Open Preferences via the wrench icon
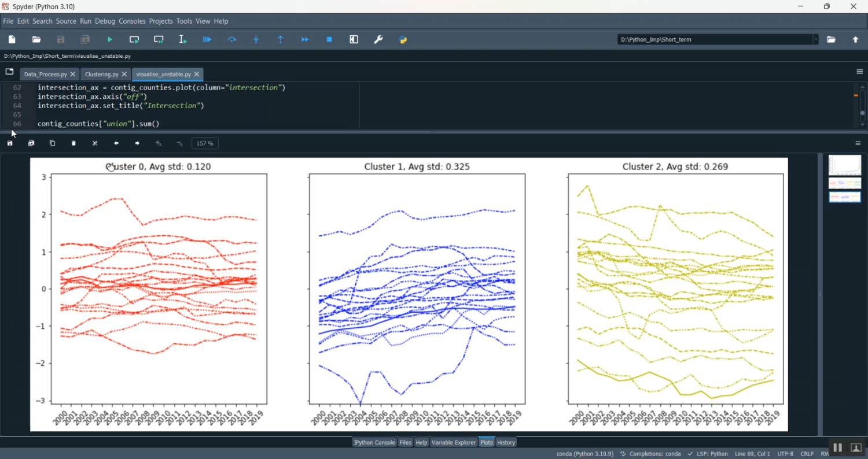The height and width of the screenshot is (459, 868). 378,39
